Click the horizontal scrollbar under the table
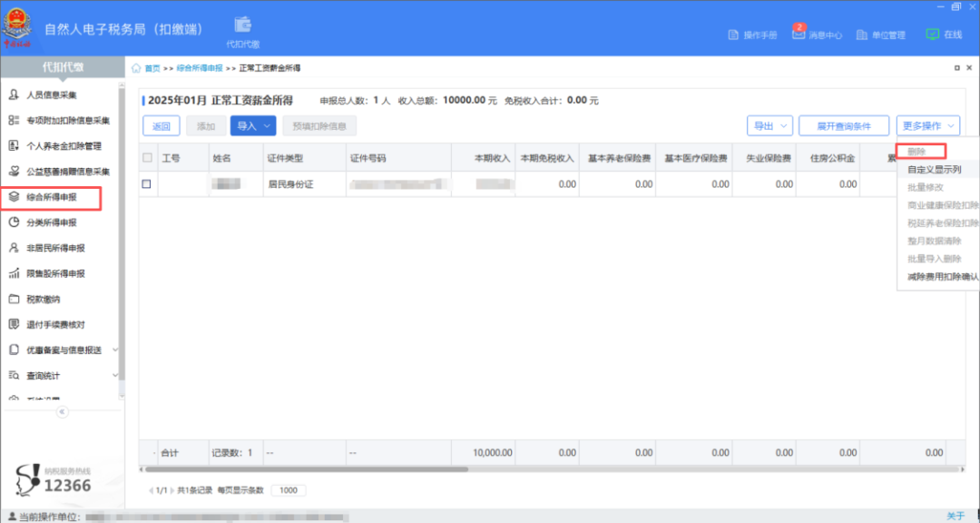The height and width of the screenshot is (523, 980). 307,469
